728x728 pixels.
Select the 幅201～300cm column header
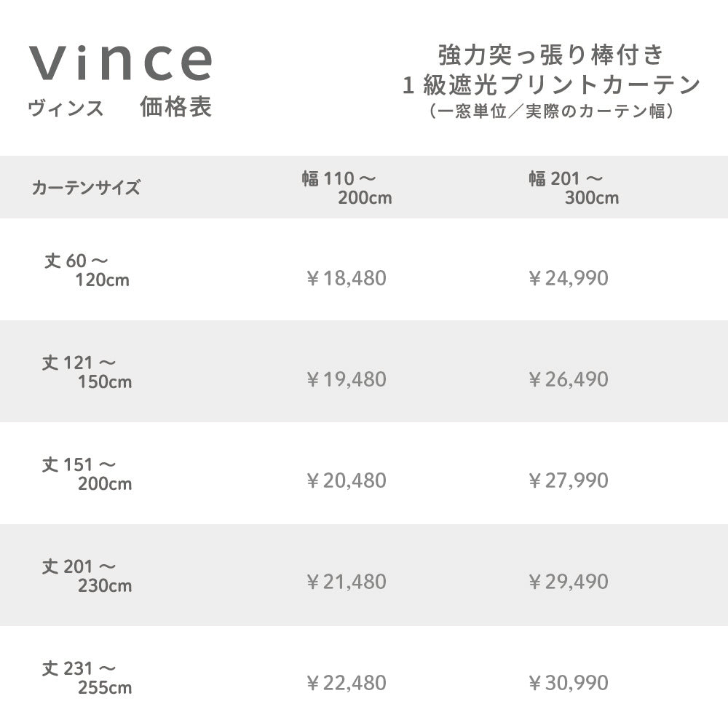(x=573, y=188)
